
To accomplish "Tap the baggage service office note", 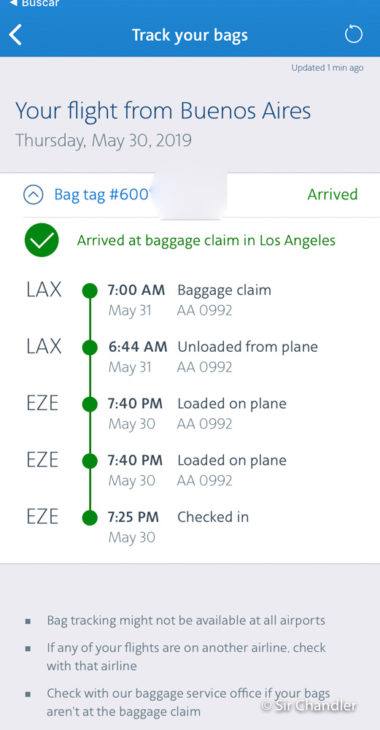I will coord(188,703).
